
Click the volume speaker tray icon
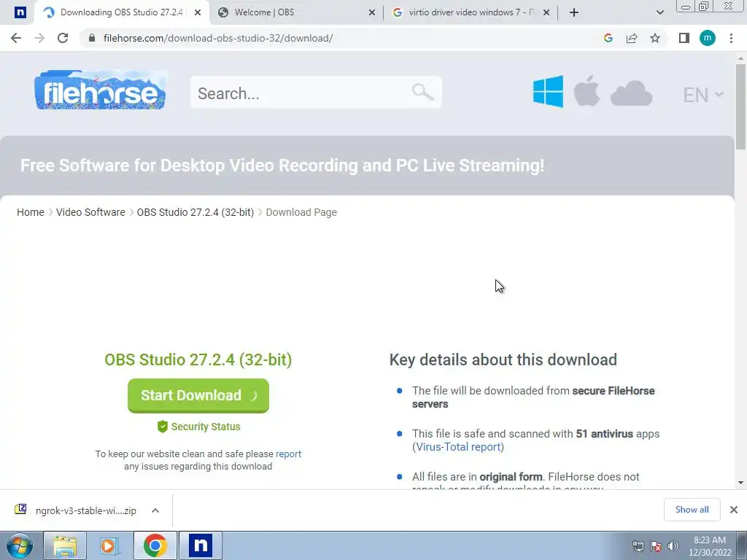673,546
